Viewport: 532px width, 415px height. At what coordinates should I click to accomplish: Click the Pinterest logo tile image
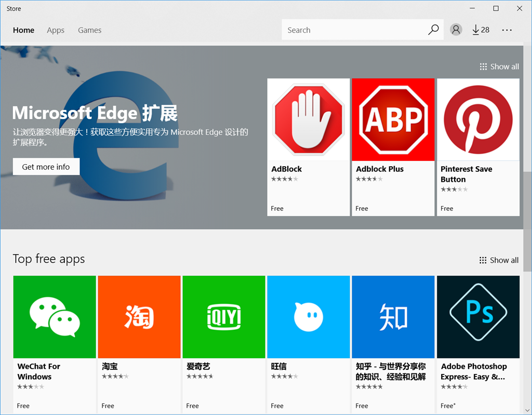478,120
